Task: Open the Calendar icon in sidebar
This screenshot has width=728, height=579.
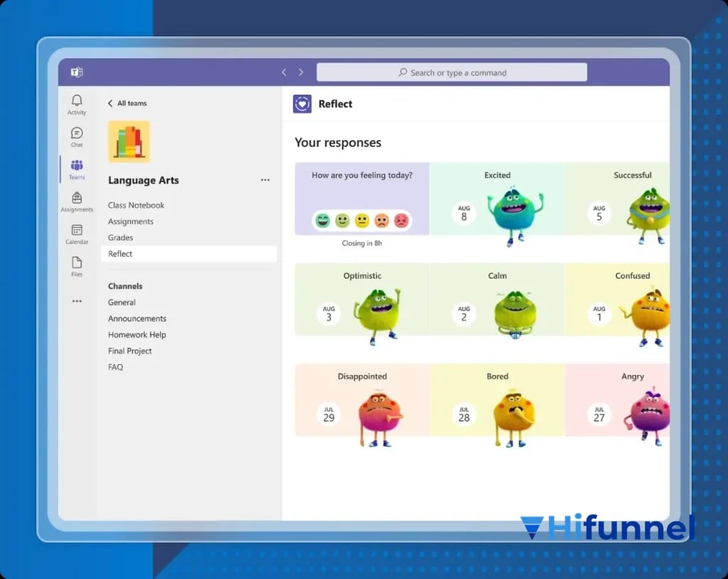Action: 77,230
